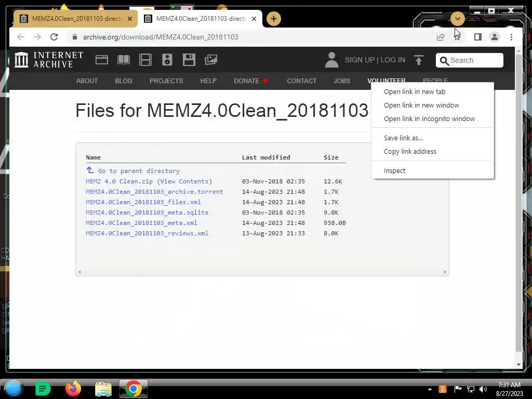
Task: Click the user avatar icon near Sign Up
Action: (x=331, y=60)
